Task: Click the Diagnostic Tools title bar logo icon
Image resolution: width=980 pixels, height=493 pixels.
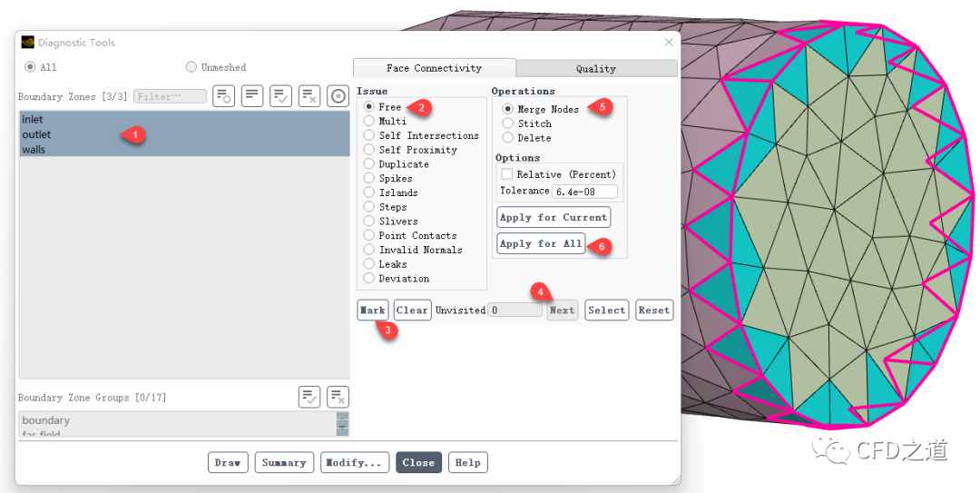Action: point(28,43)
